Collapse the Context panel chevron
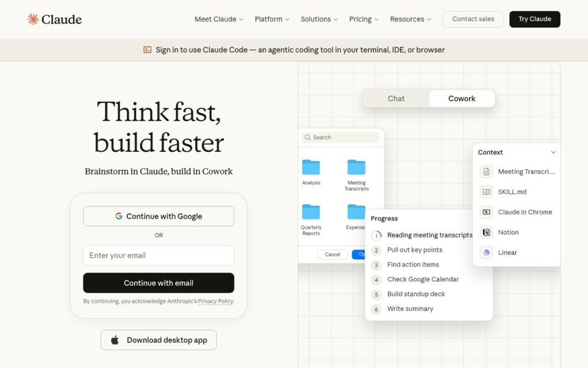The height and width of the screenshot is (368, 588). click(x=553, y=152)
